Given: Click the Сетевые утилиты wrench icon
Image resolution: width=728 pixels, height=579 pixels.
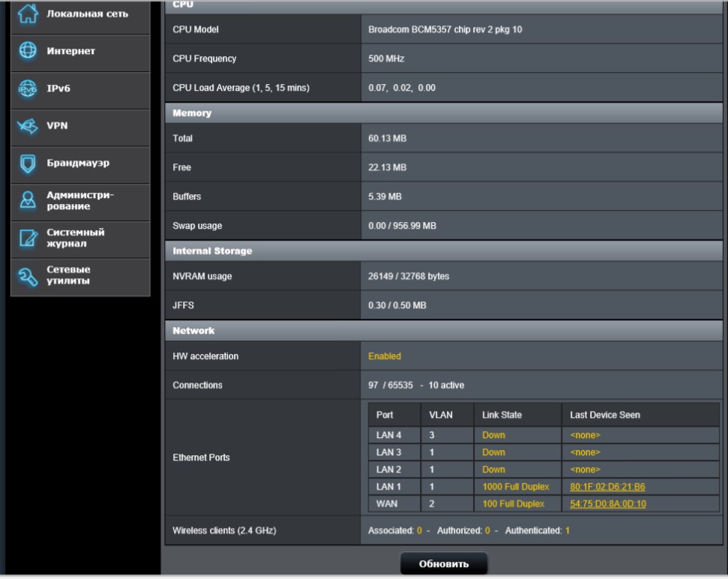Looking at the screenshot, I should [x=27, y=276].
